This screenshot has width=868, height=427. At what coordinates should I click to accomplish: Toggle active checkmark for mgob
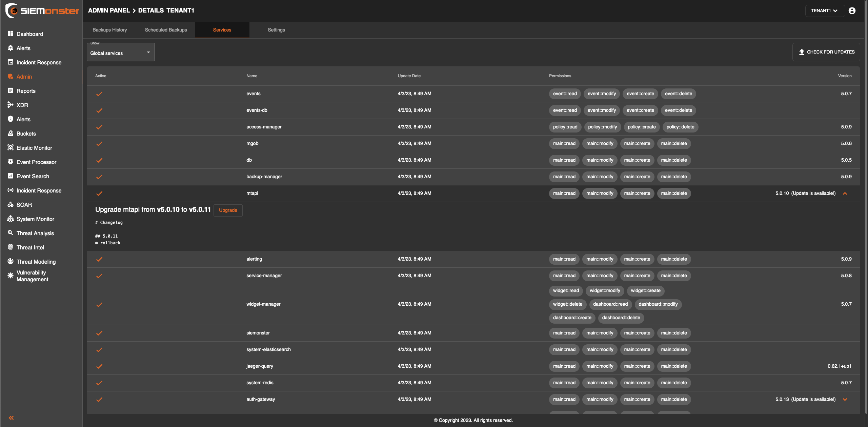pos(99,144)
